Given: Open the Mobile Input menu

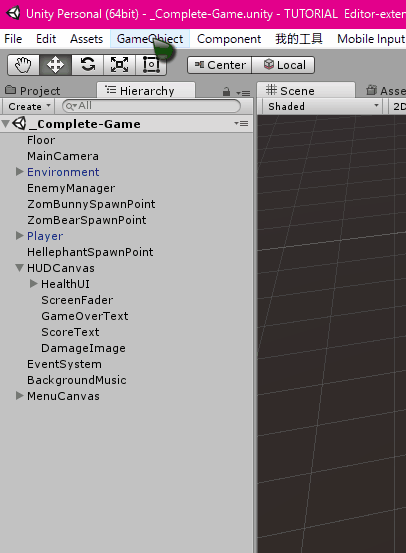Looking at the screenshot, I should [x=371, y=39].
